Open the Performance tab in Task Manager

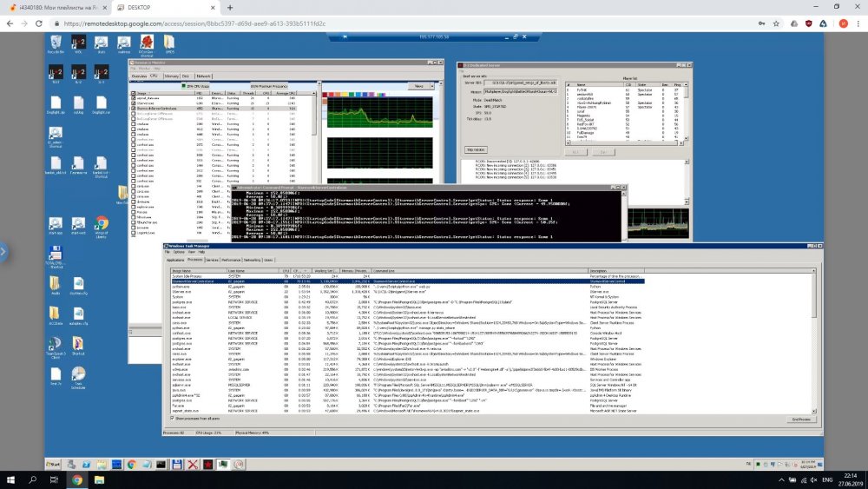pyautogui.click(x=231, y=260)
